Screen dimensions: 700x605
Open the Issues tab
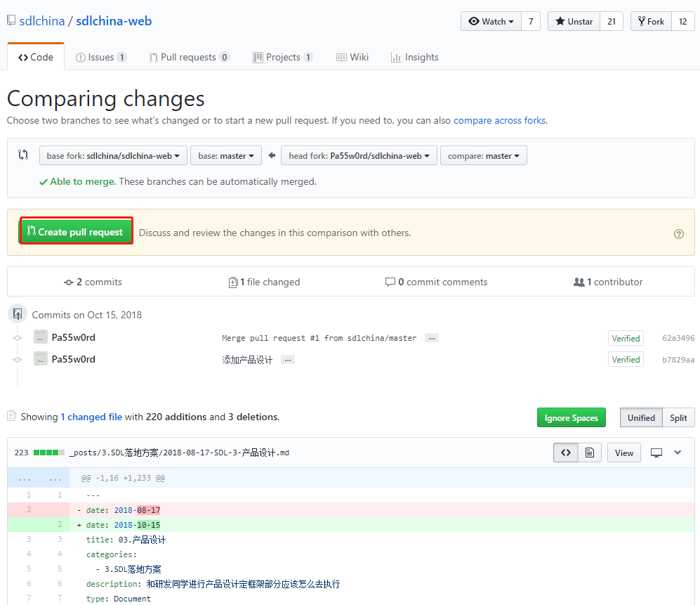pyautogui.click(x=100, y=58)
